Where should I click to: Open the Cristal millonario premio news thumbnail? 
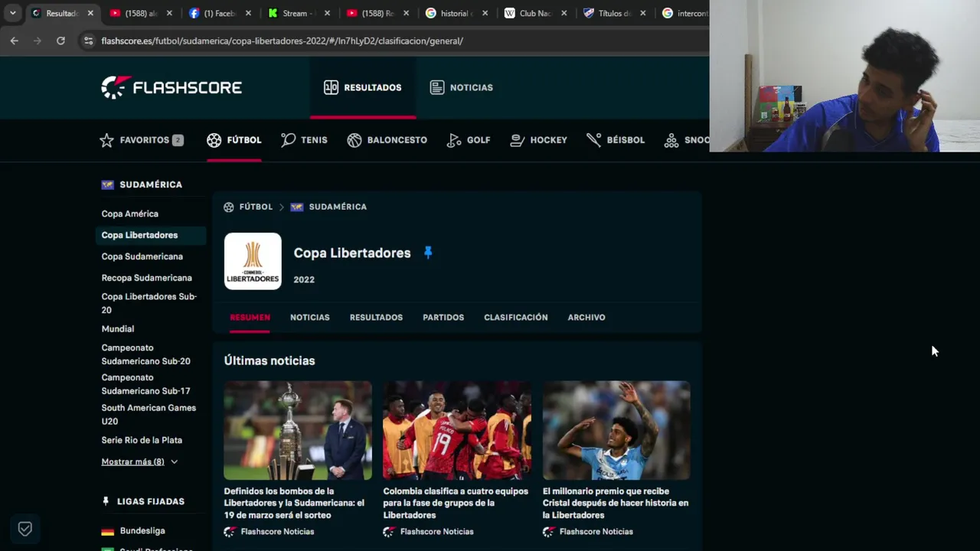[x=616, y=430]
